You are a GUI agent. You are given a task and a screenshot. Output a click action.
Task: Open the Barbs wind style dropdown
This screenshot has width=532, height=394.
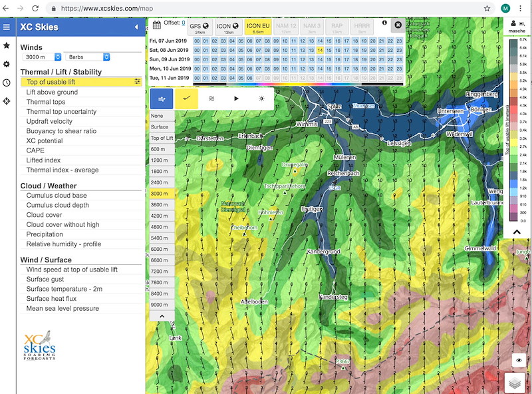(88, 57)
